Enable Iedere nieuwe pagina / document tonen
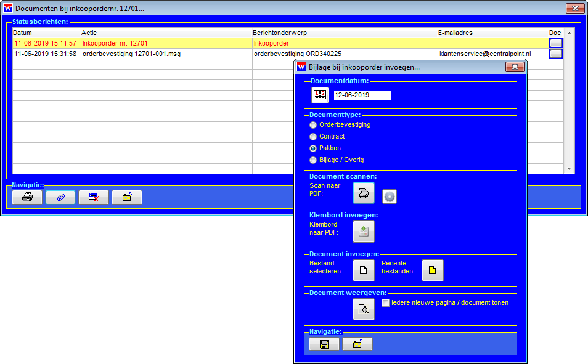 coord(386,302)
